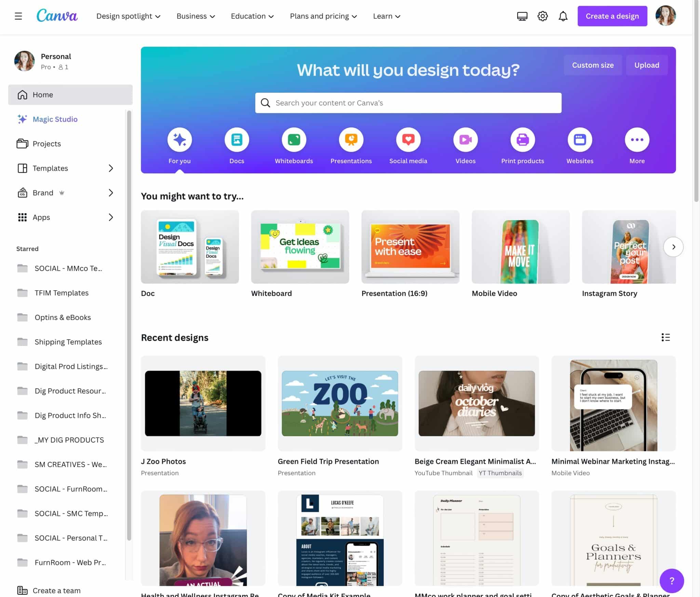Expand the Brand sidebar section
This screenshot has height=597, width=700.
(x=111, y=193)
